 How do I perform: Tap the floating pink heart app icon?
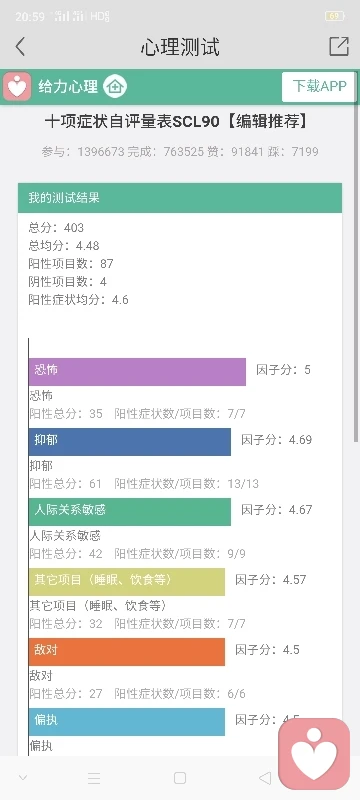pos(314,754)
